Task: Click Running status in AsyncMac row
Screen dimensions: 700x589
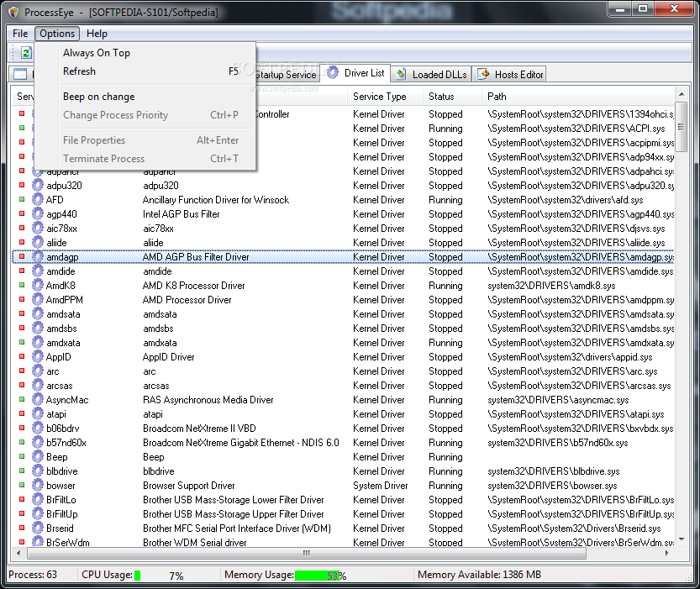Action: (x=445, y=400)
